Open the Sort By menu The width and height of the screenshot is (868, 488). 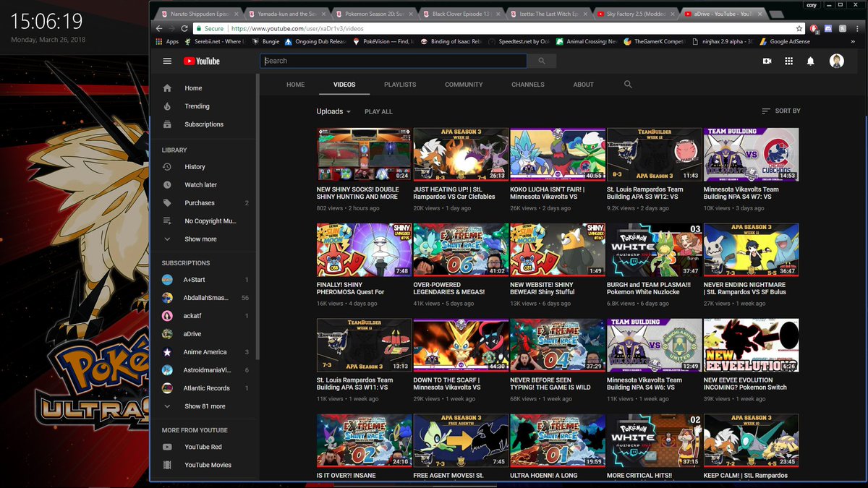781,111
